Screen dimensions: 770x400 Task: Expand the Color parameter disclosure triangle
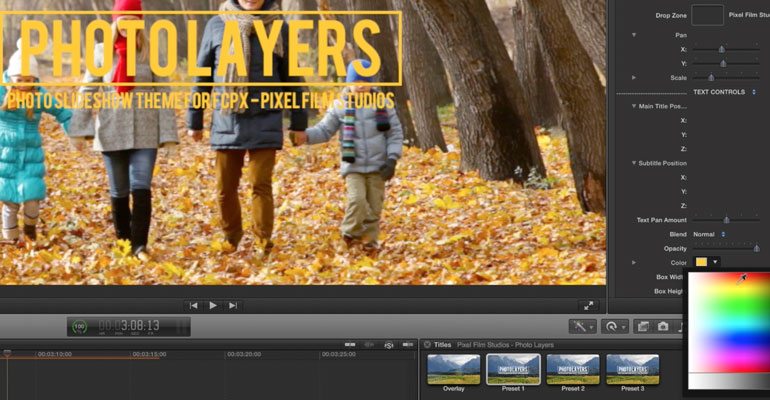click(x=634, y=263)
